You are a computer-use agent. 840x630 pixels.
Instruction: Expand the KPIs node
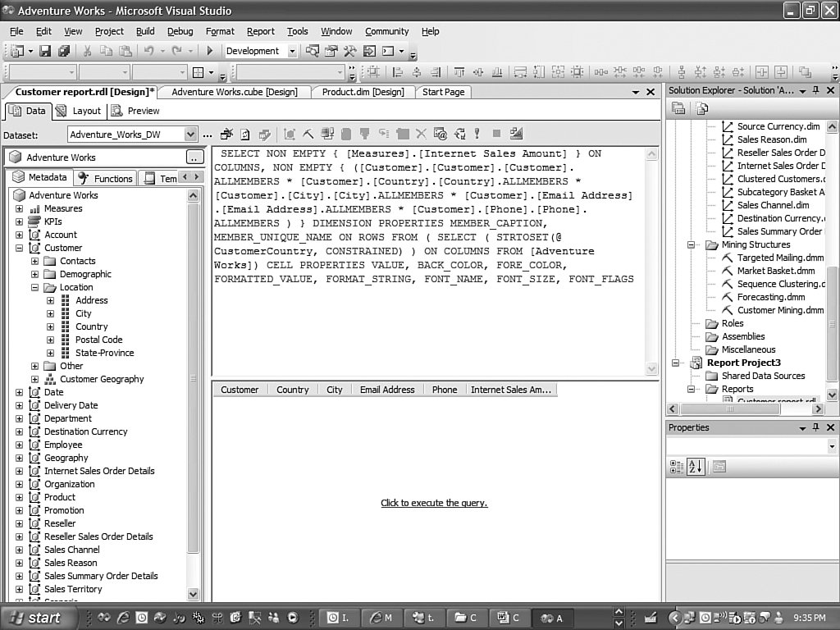click(x=20, y=221)
